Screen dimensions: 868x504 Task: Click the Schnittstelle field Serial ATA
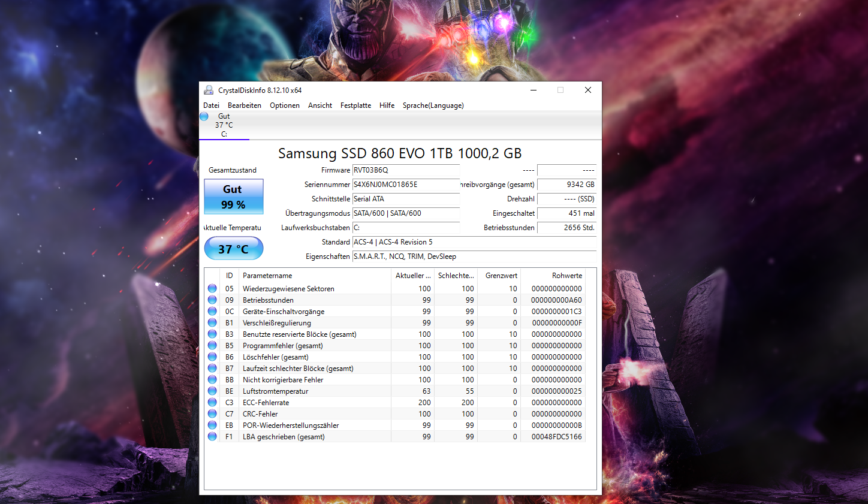[406, 199]
